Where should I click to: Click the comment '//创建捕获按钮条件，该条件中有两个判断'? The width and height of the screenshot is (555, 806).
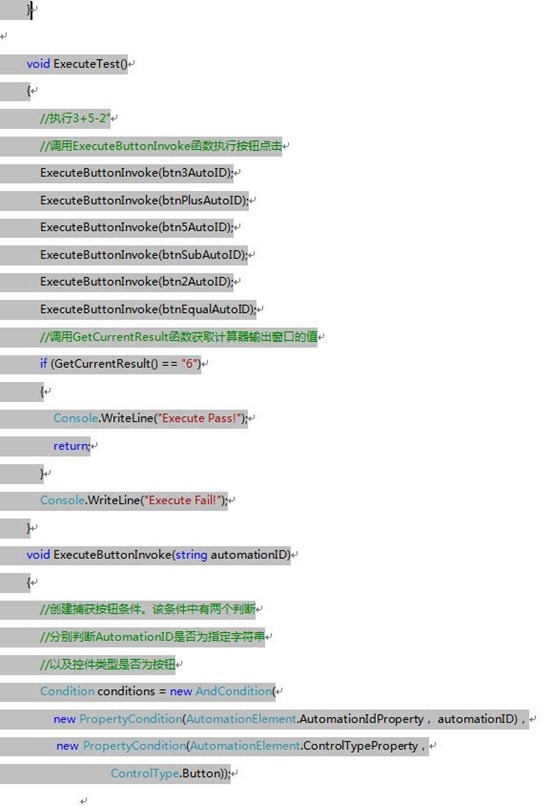[147, 609]
